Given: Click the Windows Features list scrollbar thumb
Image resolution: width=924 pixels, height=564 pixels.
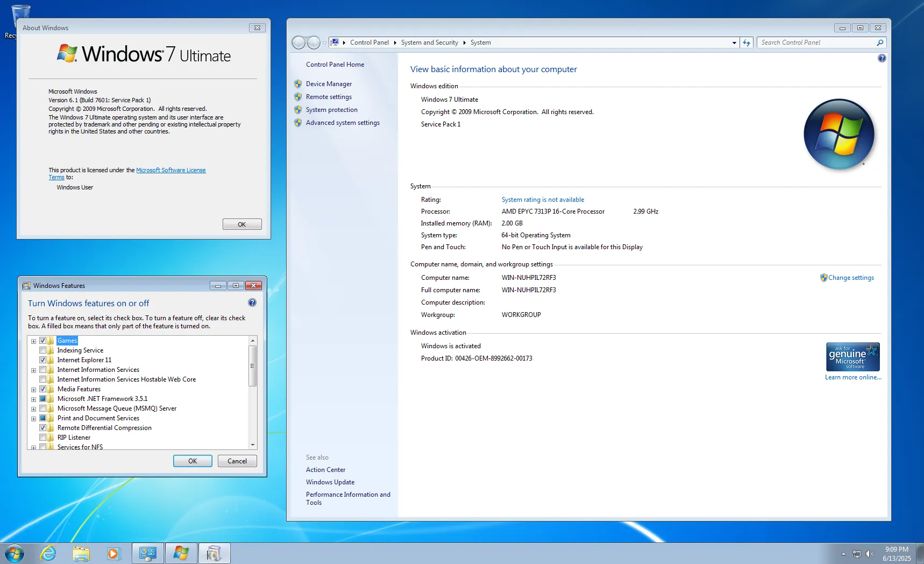Looking at the screenshot, I should tap(253, 366).
